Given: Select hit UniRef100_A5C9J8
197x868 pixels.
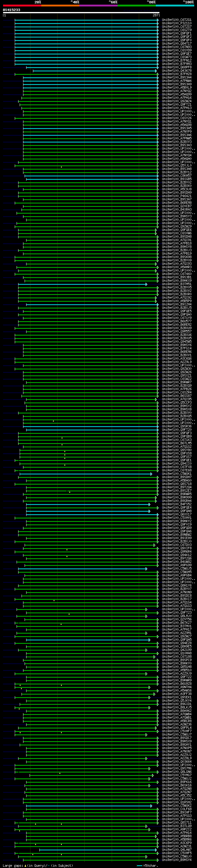Looking at the screenshot, I should 177,189.
